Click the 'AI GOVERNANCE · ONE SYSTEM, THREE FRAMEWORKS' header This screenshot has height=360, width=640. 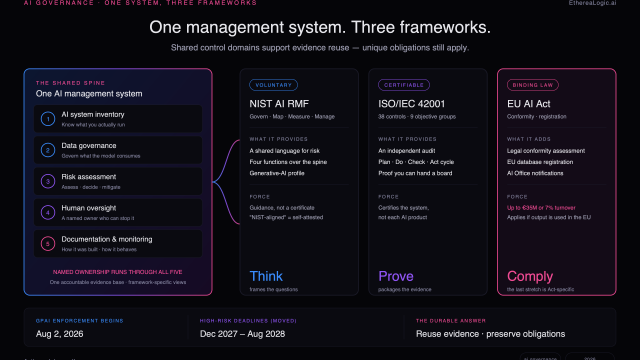140,3
